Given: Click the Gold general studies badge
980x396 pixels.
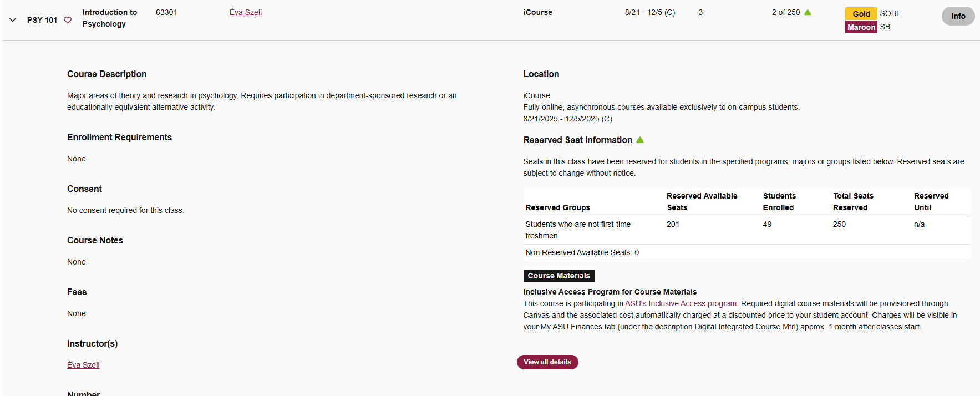Looking at the screenshot, I should pos(861,14).
